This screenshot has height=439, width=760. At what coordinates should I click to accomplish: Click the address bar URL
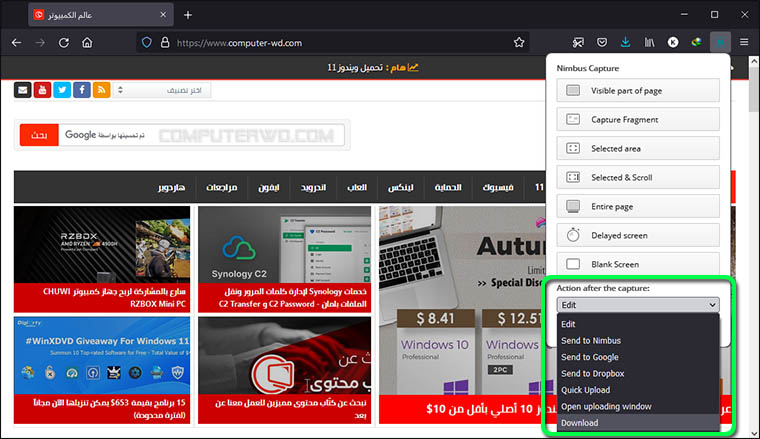click(239, 43)
